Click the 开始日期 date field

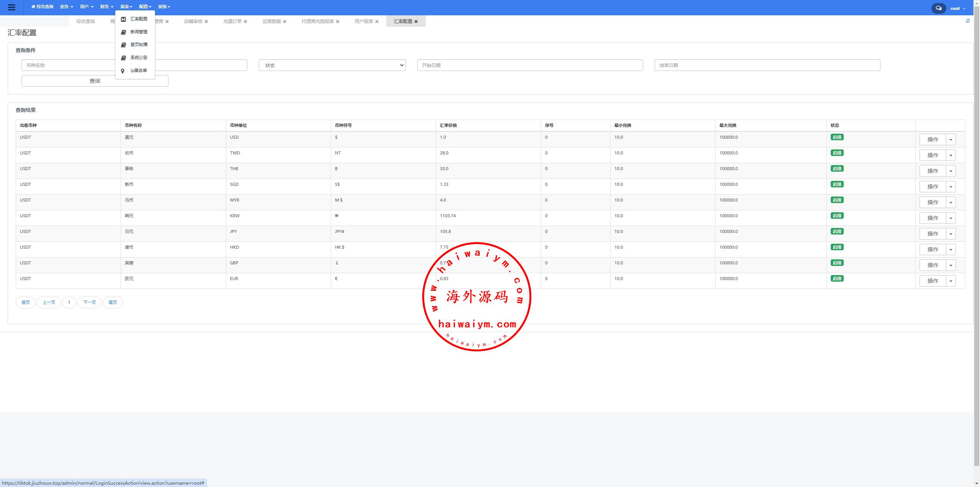tap(530, 65)
